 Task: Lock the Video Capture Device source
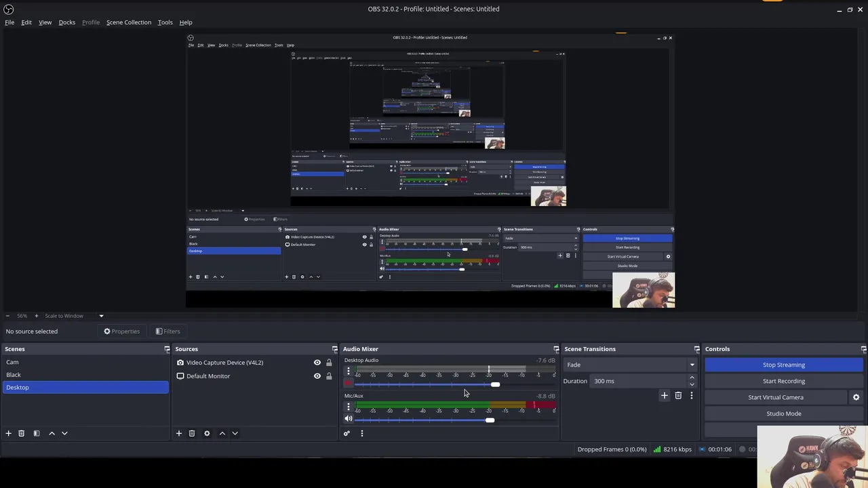pyautogui.click(x=329, y=363)
